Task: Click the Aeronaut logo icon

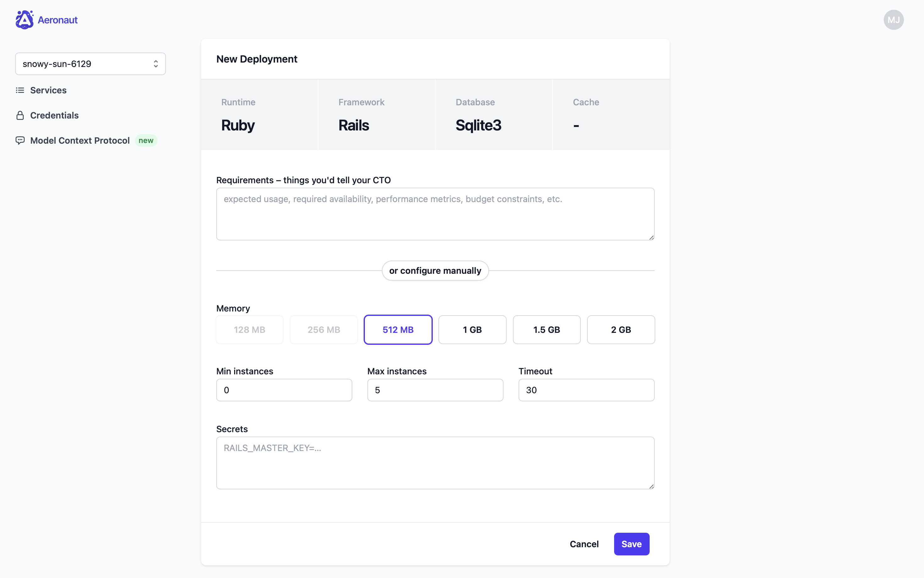Action: (x=24, y=20)
